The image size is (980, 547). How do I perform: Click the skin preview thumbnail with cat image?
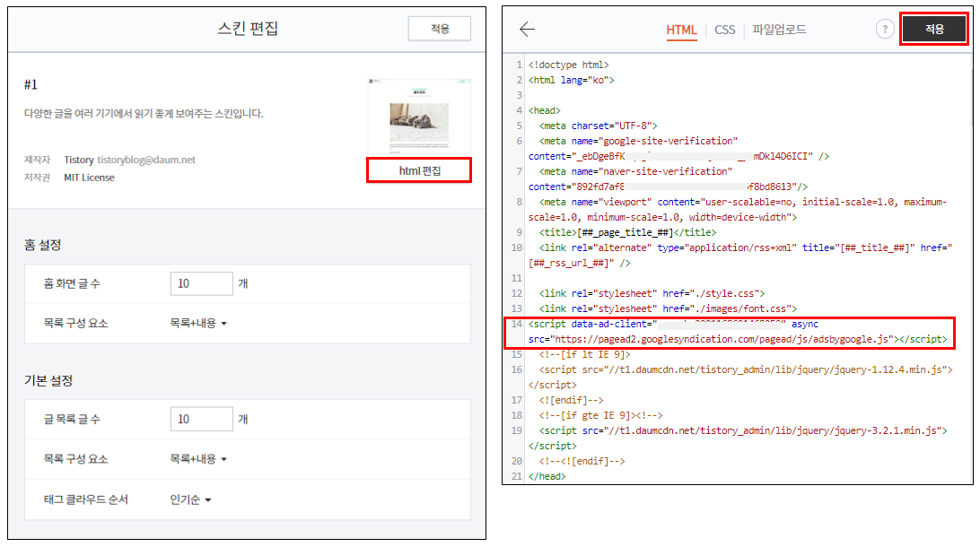419,116
